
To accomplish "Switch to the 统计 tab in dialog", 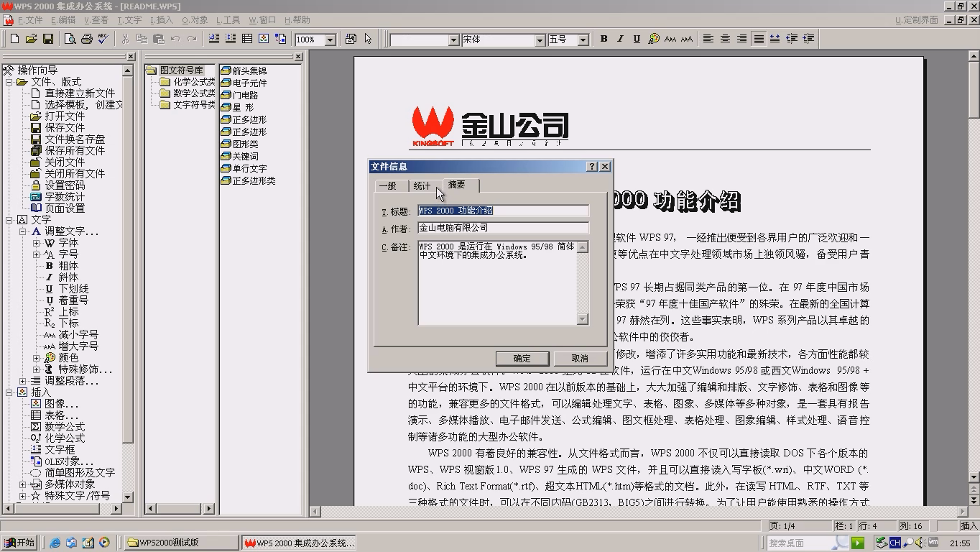I will [x=422, y=186].
